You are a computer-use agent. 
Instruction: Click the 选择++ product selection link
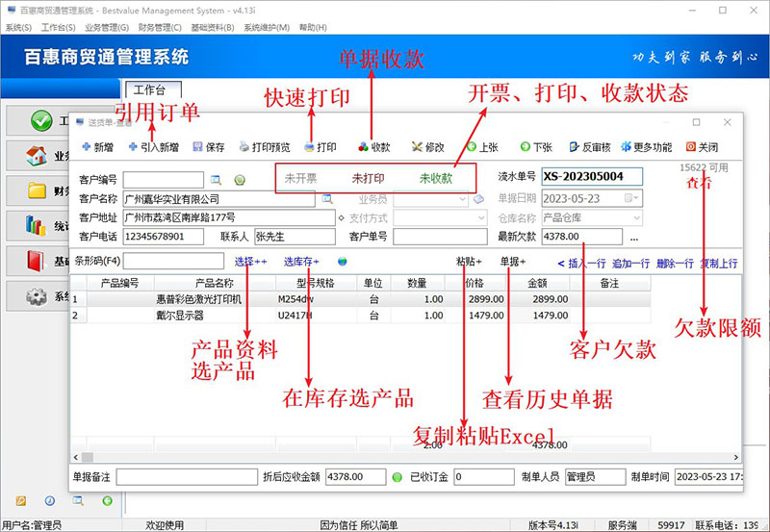click(x=250, y=262)
